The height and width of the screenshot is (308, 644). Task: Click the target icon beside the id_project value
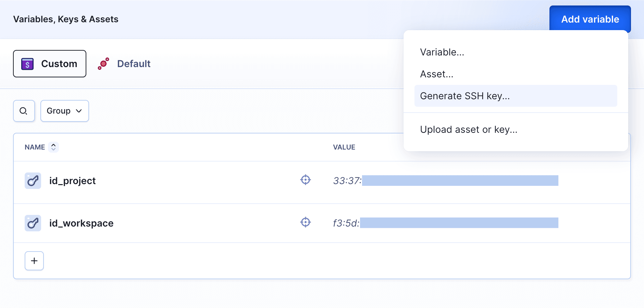tap(305, 180)
